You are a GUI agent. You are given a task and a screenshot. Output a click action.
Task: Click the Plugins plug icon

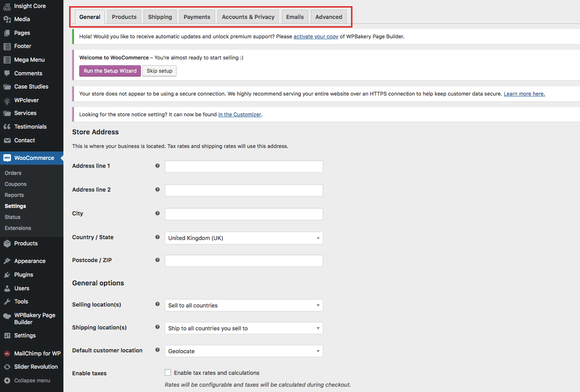click(x=7, y=275)
